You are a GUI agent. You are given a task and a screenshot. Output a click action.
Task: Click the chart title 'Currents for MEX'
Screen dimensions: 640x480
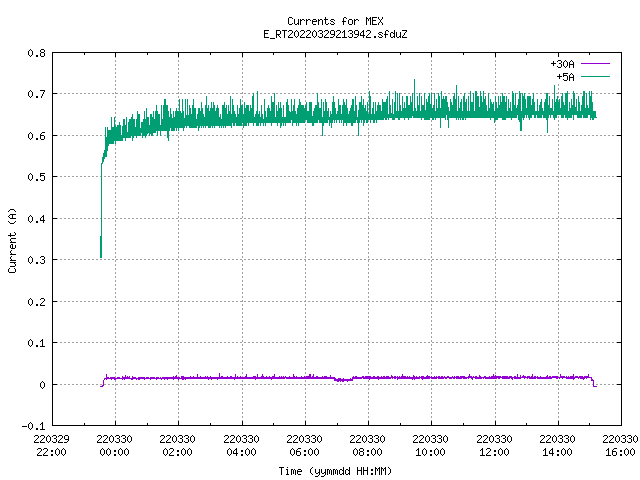[335, 21]
